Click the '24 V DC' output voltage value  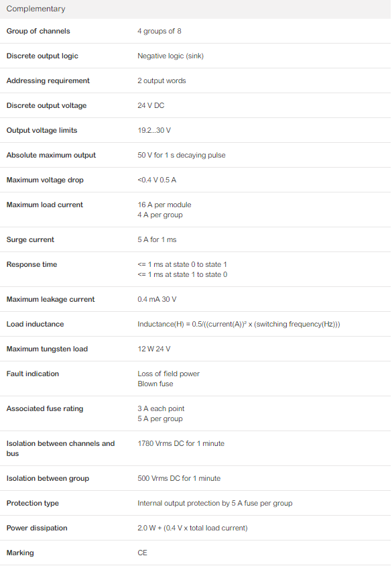click(x=151, y=105)
